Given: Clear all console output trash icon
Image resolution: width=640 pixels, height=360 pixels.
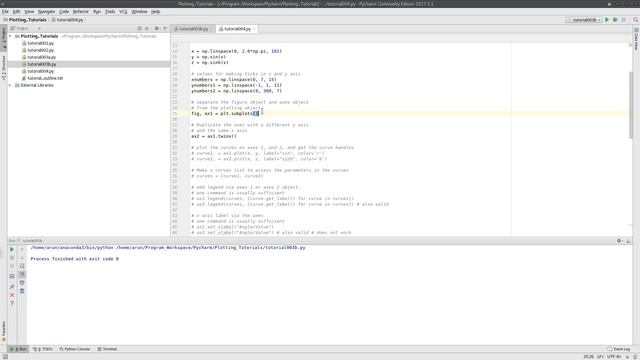Looking at the screenshot, I should tap(22, 291).
